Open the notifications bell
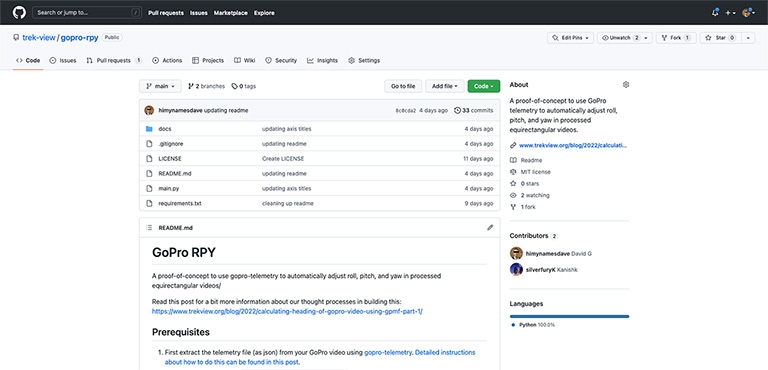The width and height of the screenshot is (768, 370). (x=715, y=13)
